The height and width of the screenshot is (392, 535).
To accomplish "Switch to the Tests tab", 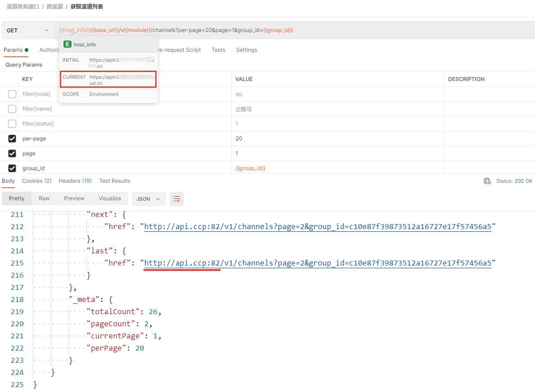I will (x=218, y=50).
